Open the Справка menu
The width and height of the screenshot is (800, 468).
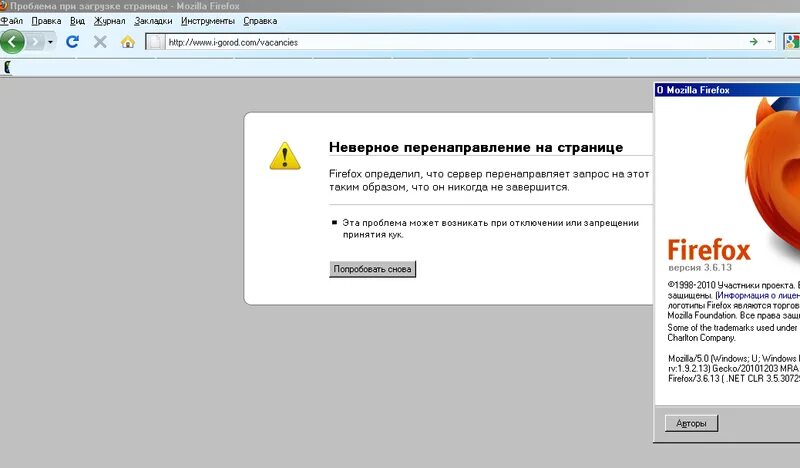coord(260,21)
